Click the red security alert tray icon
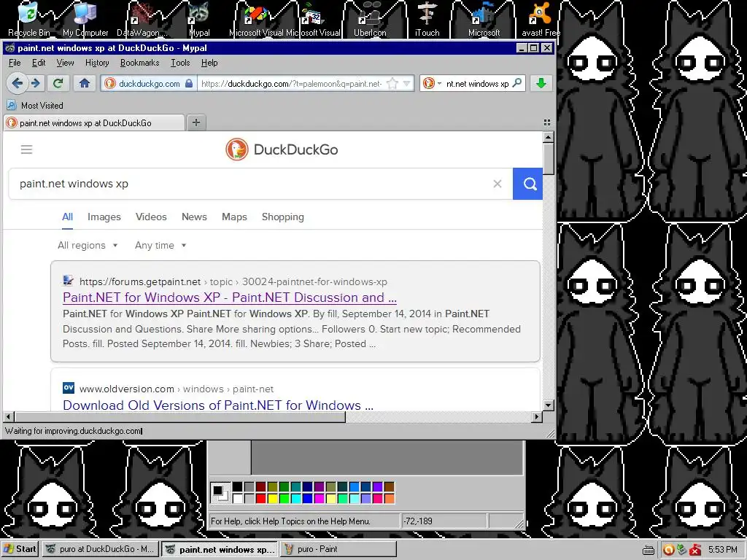 [695, 550]
